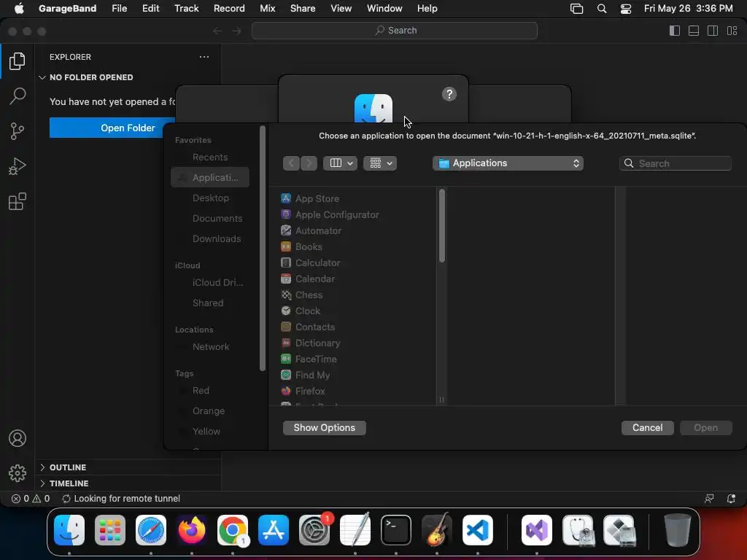Click the back navigation button in dialog
Image resolution: width=747 pixels, height=560 pixels.
click(291, 163)
